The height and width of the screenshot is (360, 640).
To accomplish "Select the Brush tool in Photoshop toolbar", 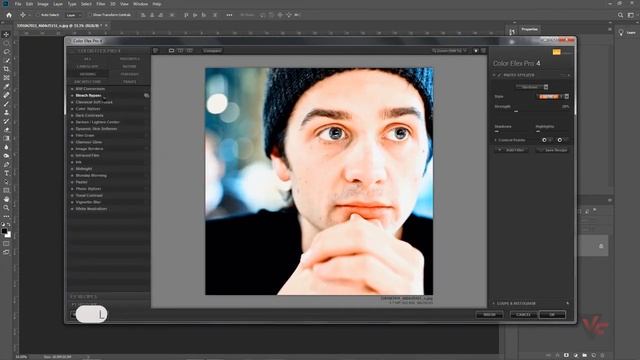I will [x=6, y=104].
